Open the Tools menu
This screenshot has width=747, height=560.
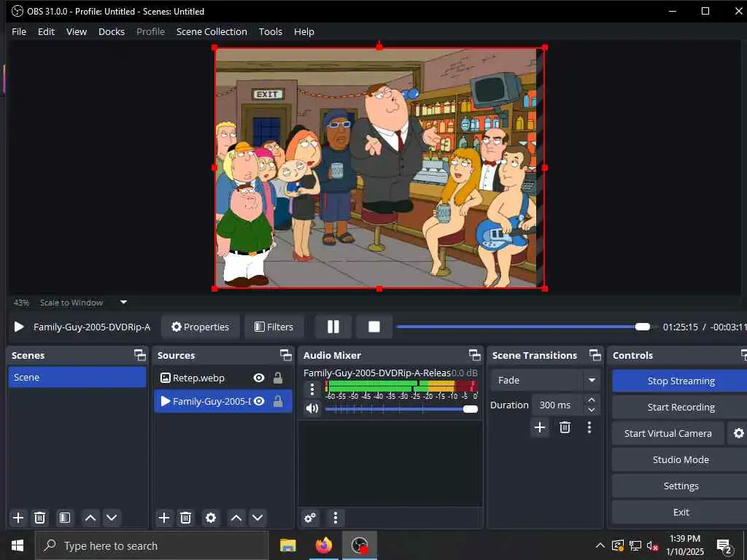pyautogui.click(x=270, y=31)
